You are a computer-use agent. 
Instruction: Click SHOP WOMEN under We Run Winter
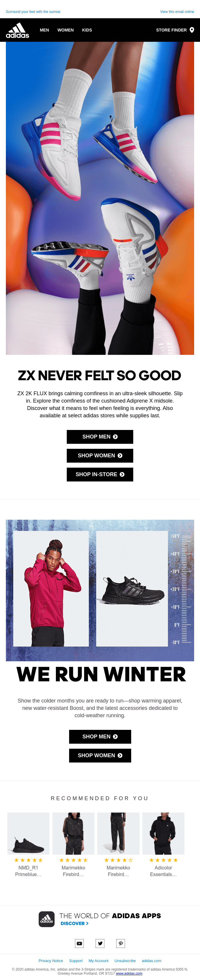point(100,755)
